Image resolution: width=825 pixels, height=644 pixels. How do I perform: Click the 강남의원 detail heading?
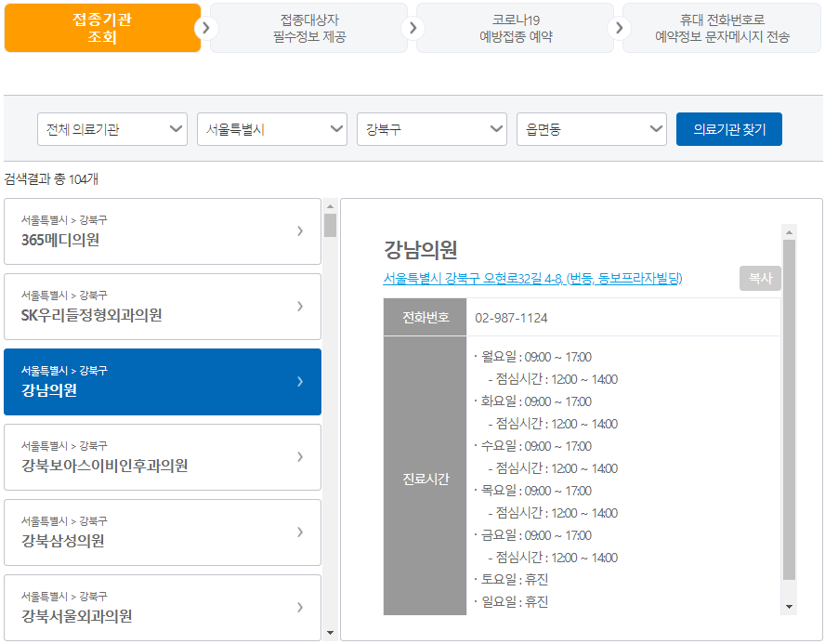[x=420, y=250]
